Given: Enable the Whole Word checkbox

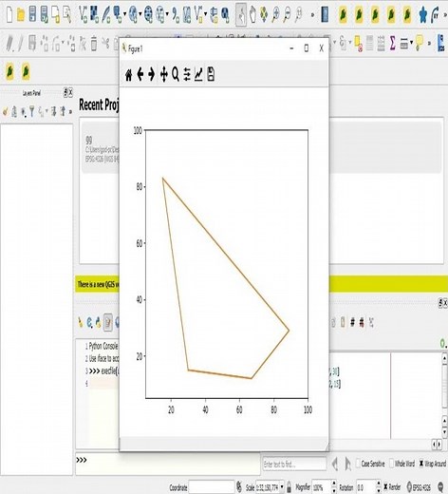Looking at the screenshot, I should pos(391,464).
